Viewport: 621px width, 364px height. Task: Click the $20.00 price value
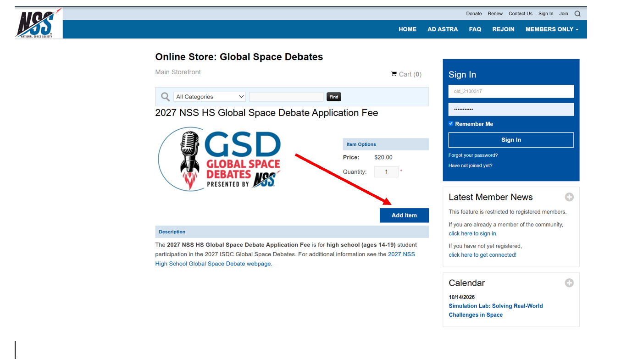pyautogui.click(x=383, y=157)
